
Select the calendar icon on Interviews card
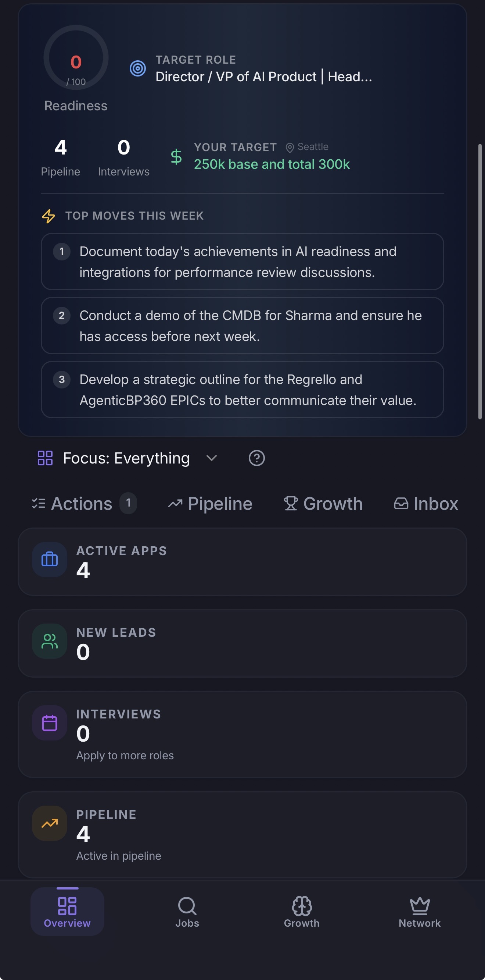point(49,723)
